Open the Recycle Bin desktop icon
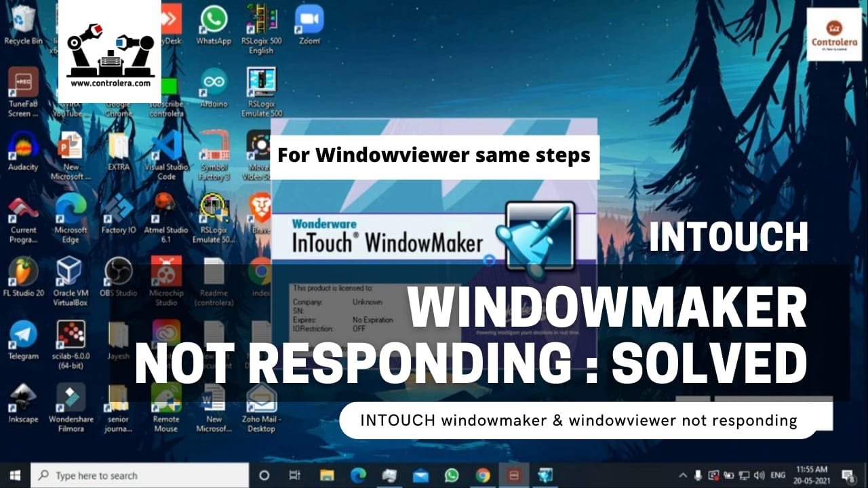This screenshot has width=868, height=488. point(23,26)
